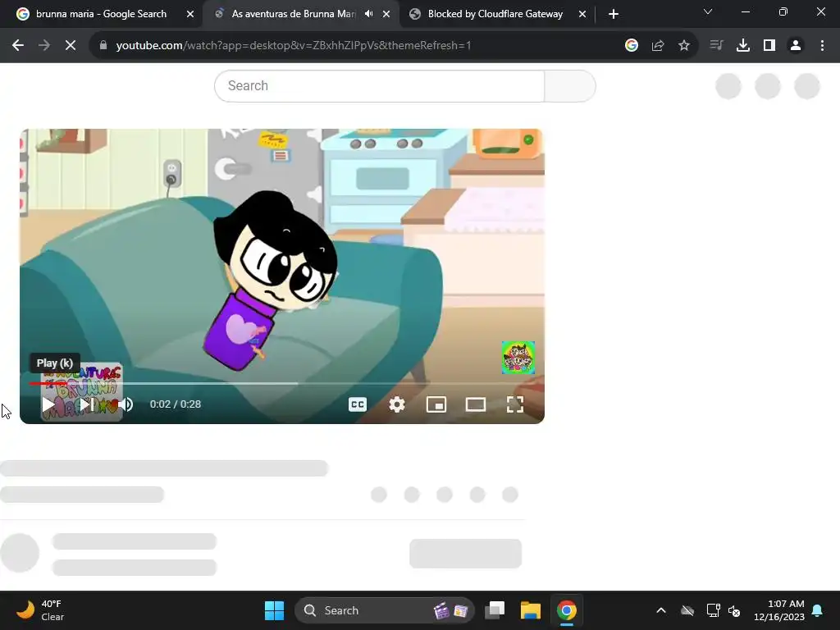Open the Windows Start menu

(x=274, y=610)
